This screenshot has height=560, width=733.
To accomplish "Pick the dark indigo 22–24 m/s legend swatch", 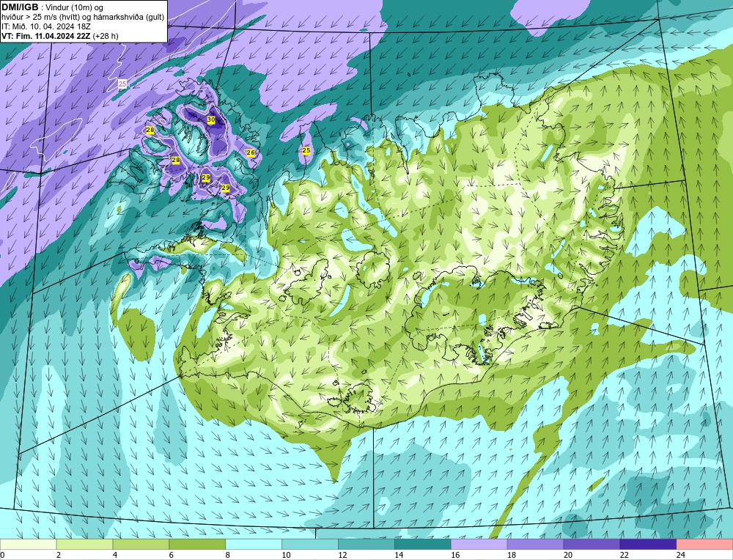I will coord(649,545).
